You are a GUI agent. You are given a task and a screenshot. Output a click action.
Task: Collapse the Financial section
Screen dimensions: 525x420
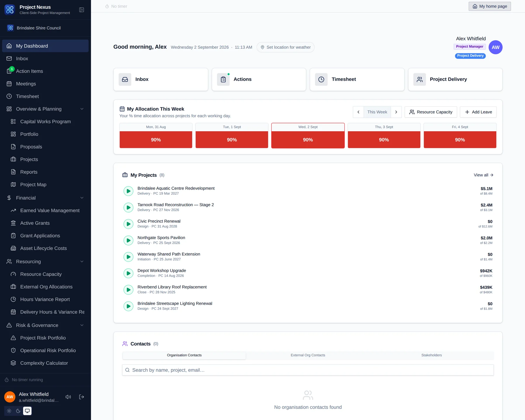coord(45,198)
